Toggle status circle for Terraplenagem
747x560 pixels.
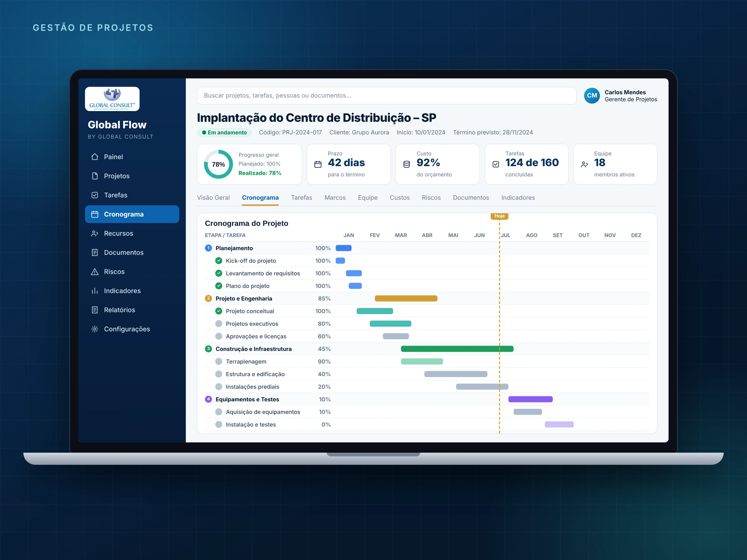pyautogui.click(x=219, y=362)
